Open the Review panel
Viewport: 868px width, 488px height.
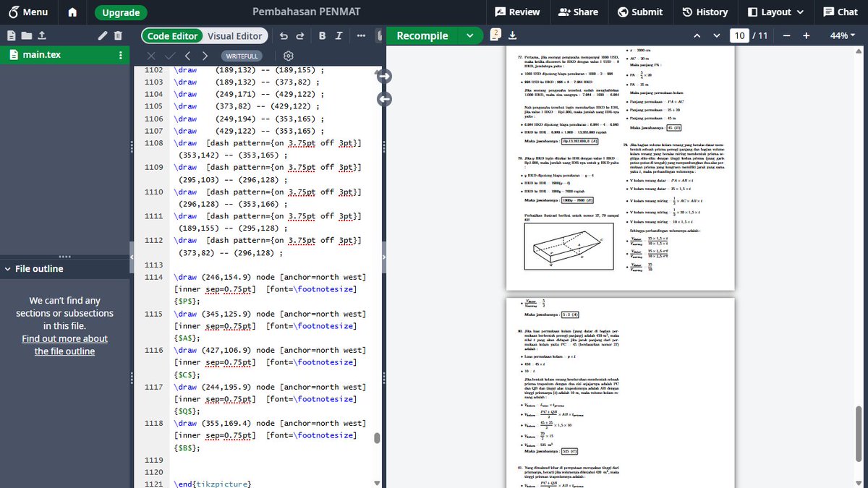click(517, 12)
